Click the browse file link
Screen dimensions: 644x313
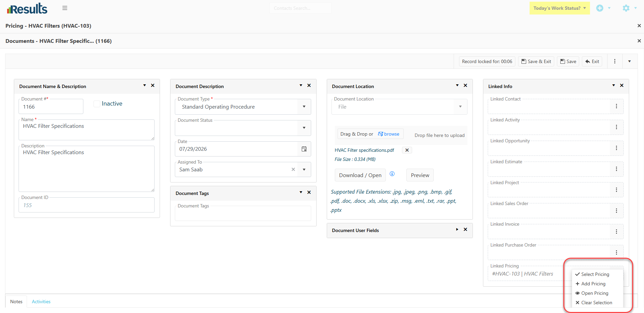click(x=388, y=134)
